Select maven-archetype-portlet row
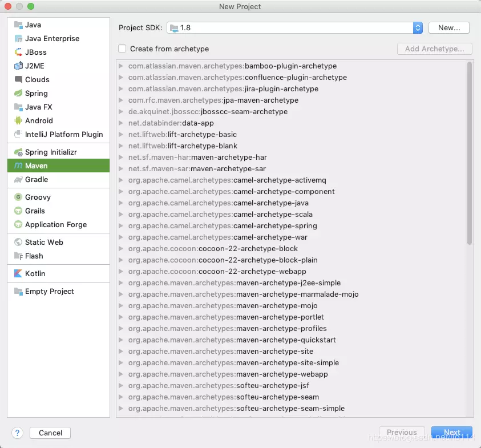 tap(292, 317)
